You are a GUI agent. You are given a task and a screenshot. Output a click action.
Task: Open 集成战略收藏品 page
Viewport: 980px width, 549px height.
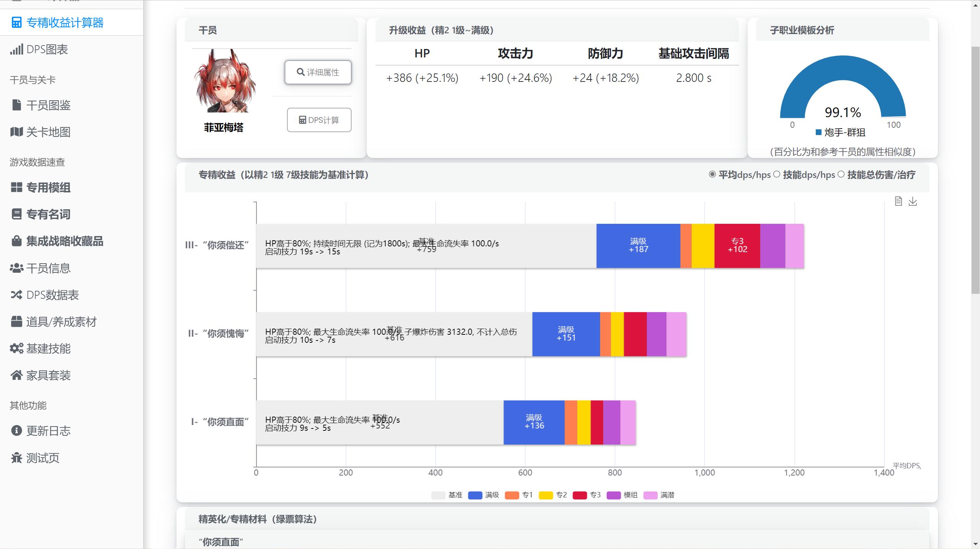coord(65,241)
